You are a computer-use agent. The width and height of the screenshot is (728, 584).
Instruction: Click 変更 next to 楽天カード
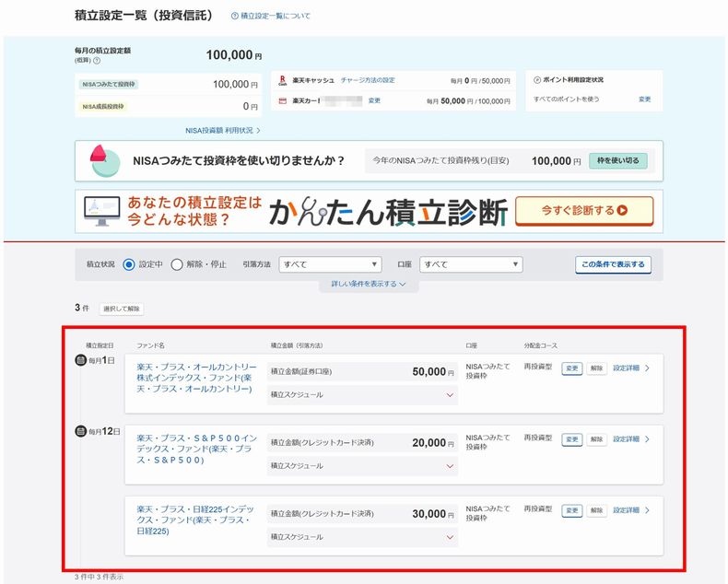pos(374,100)
